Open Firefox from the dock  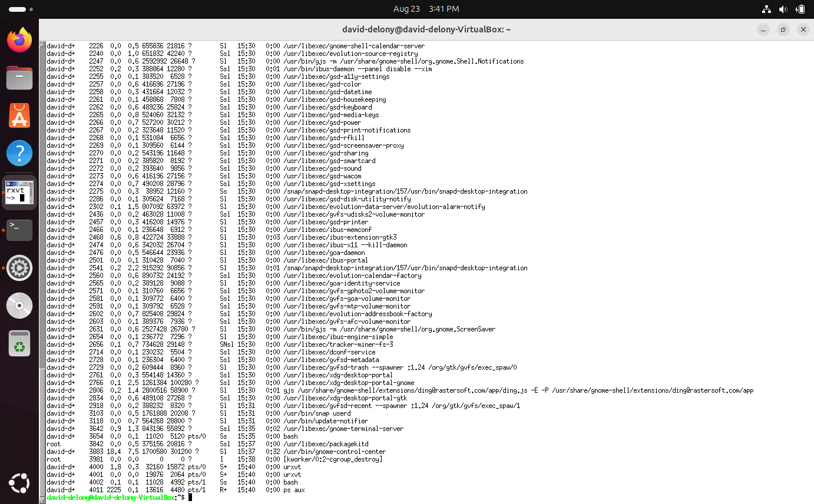point(19,41)
